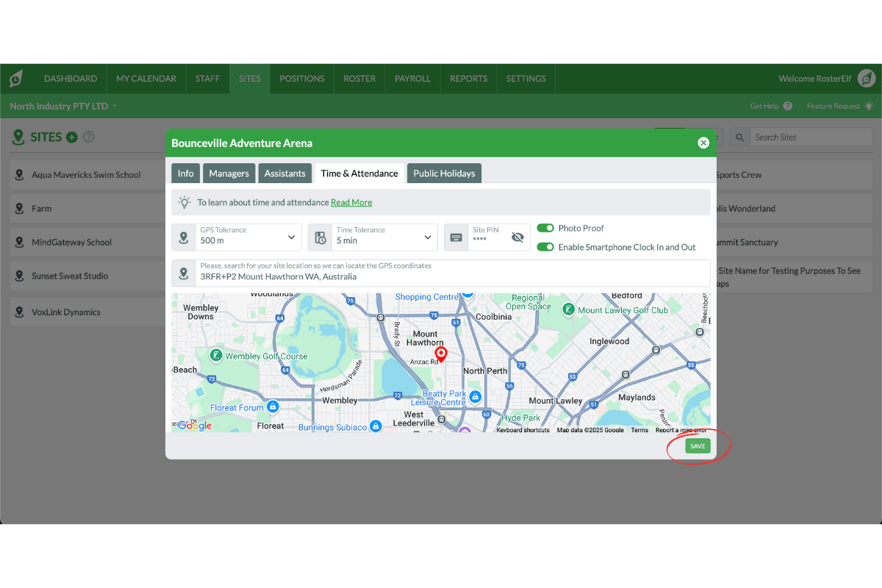Open the Reports page
Viewport: 882px width, 588px height.
point(469,79)
